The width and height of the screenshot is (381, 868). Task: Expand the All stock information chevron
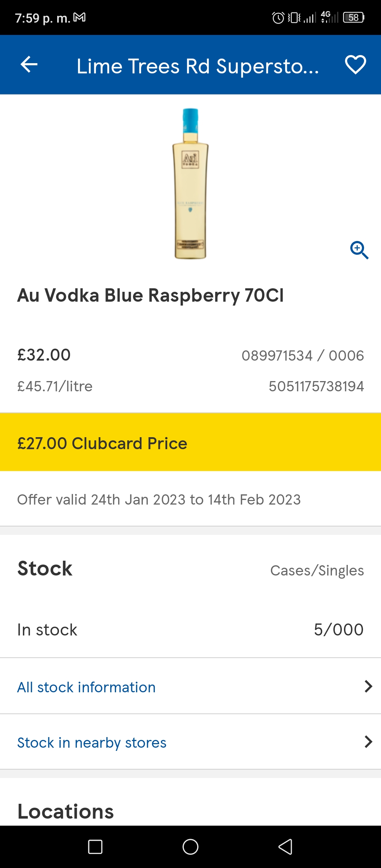pyautogui.click(x=368, y=686)
